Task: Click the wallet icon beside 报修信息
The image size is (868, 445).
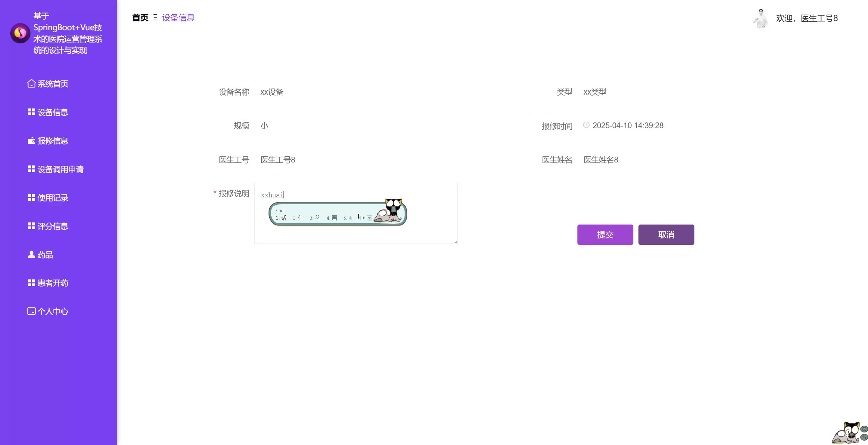Action: 31,140
